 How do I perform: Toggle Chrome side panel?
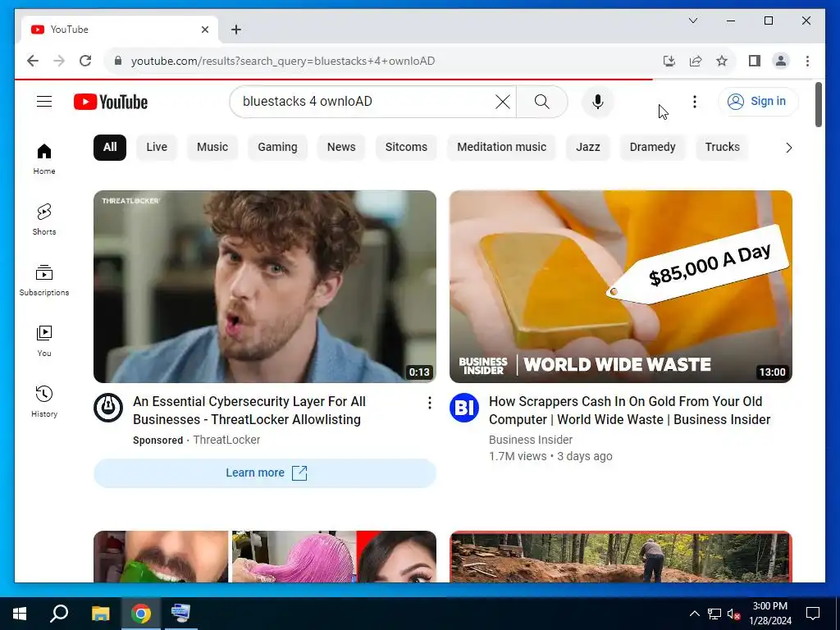tap(755, 61)
